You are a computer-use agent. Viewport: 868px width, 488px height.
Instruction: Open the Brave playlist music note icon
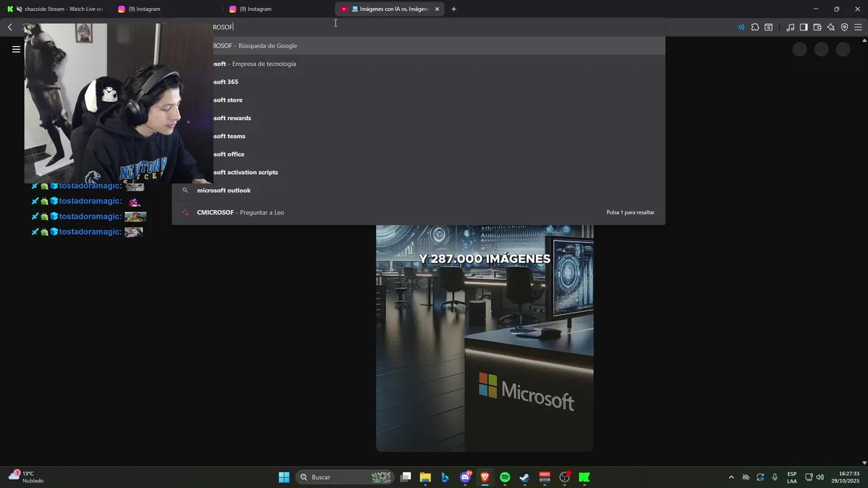790,27
